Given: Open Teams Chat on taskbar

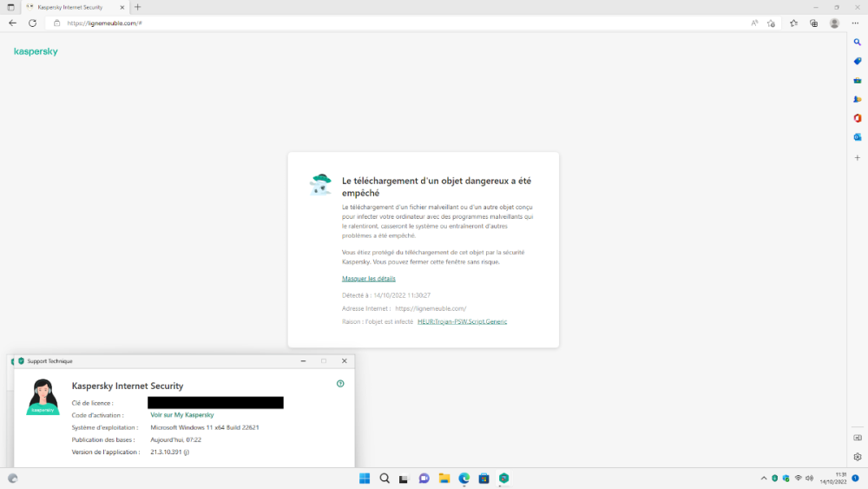Looking at the screenshot, I should pyautogui.click(x=424, y=479).
